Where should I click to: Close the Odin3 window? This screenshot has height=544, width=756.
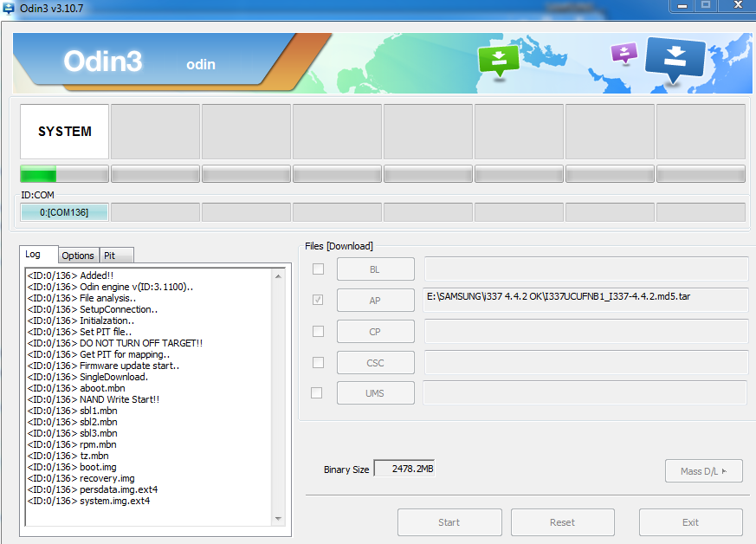pos(737,6)
